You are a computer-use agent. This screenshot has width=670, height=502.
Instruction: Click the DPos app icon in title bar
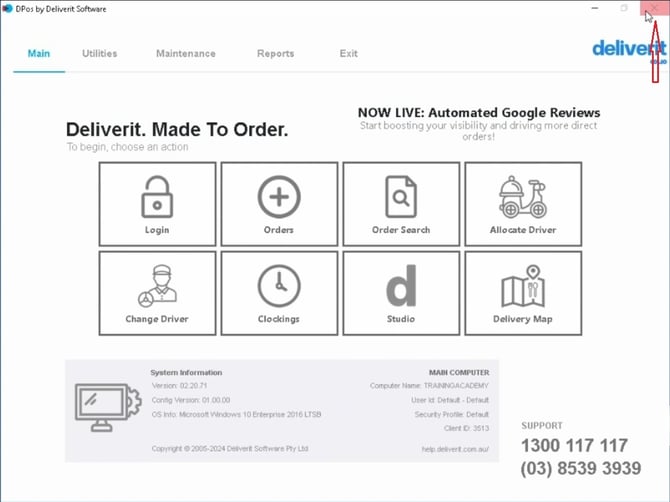(x=7, y=9)
